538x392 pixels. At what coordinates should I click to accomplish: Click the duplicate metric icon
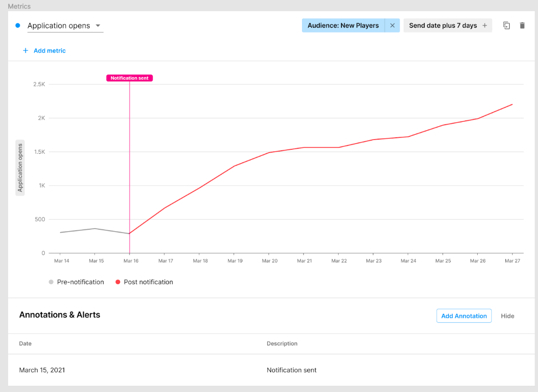pos(506,26)
